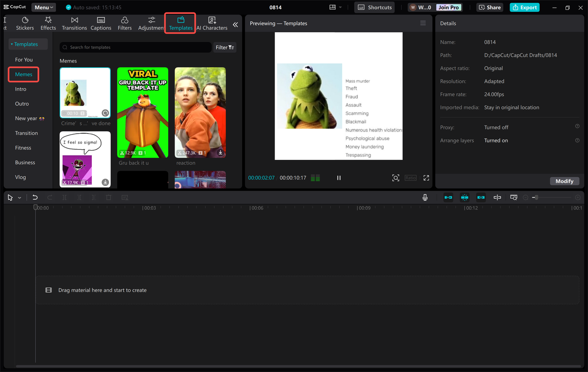Open the Transition templates category
This screenshot has width=588, height=372.
coord(27,133)
